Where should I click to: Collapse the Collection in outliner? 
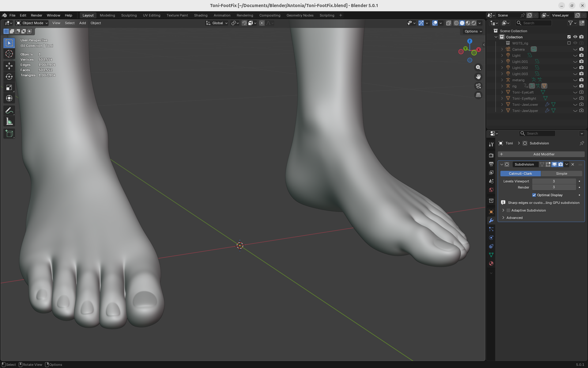pyautogui.click(x=496, y=37)
